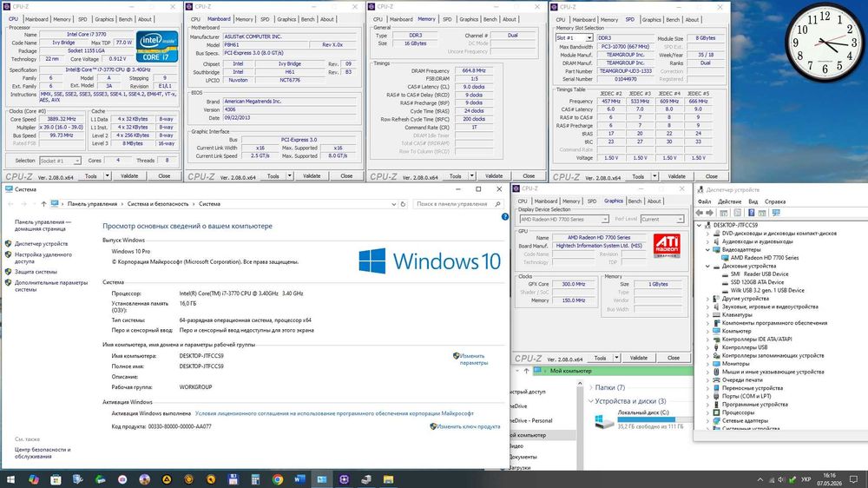This screenshot has width=868, height=488.
Task: Click Изменить параметры link
Action: [x=473, y=359]
